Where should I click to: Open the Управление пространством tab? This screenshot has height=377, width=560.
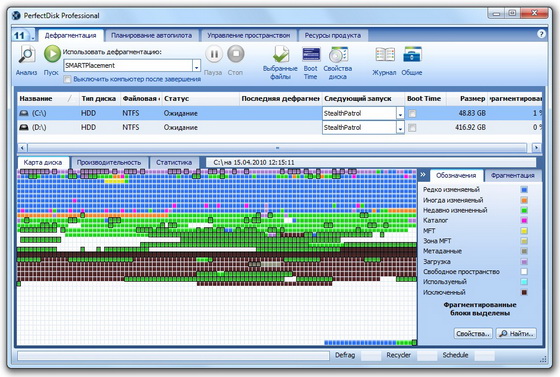point(249,35)
